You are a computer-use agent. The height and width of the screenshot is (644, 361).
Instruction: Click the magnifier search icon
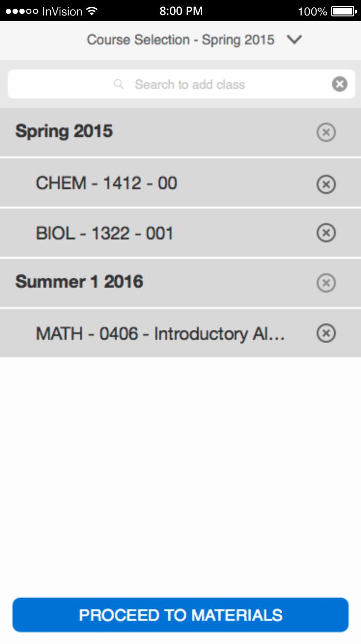[x=118, y=84]
